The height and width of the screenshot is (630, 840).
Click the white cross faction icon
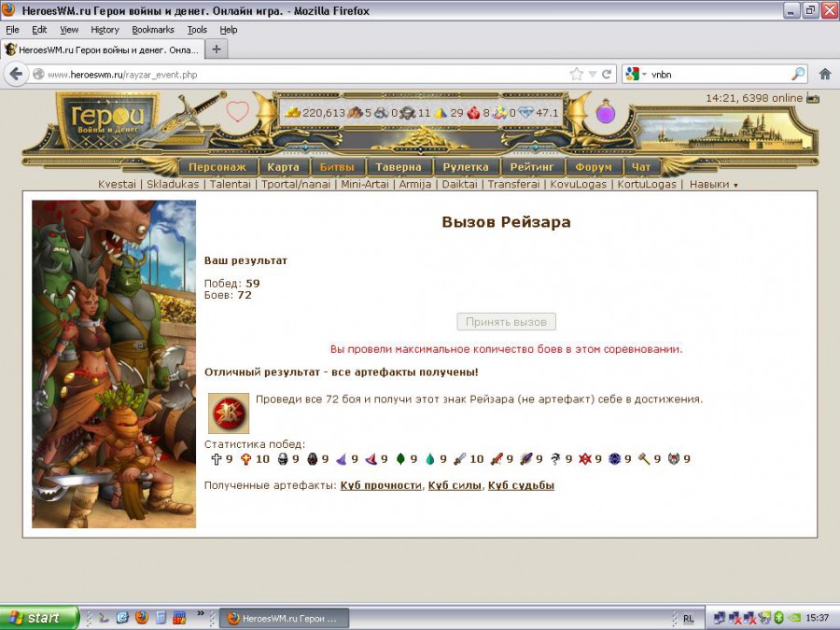coord(217,458)
